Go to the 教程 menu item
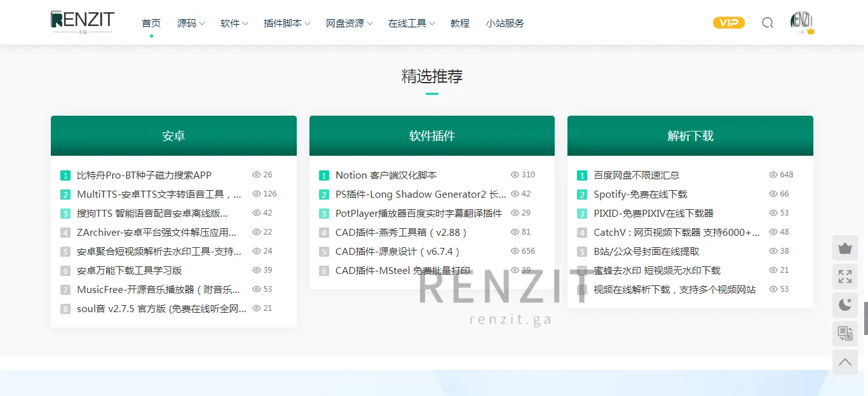The image size is (868, 396). (x=459, y=24)
